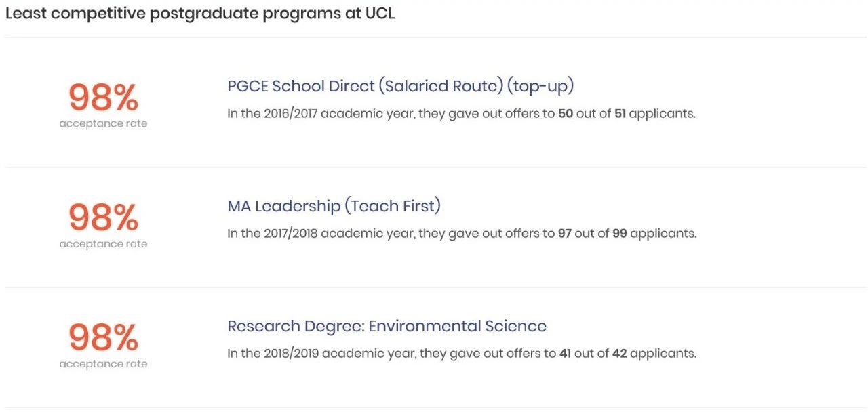Viewport: 868px width, 412px height.
Task: Click the 98% figure beside PGCE School Direct
Action: pyautogui.click(x=103, y=98)
